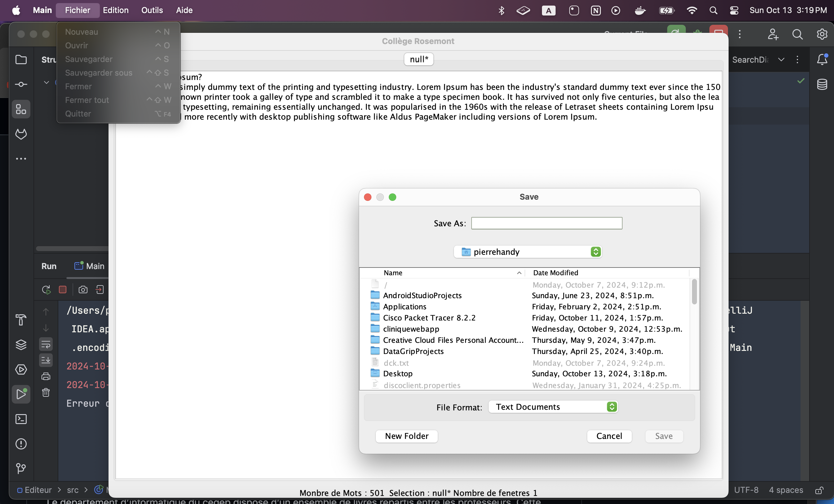Click the red Stop process icon
834x504 pixels.
[x=63, y=290]
